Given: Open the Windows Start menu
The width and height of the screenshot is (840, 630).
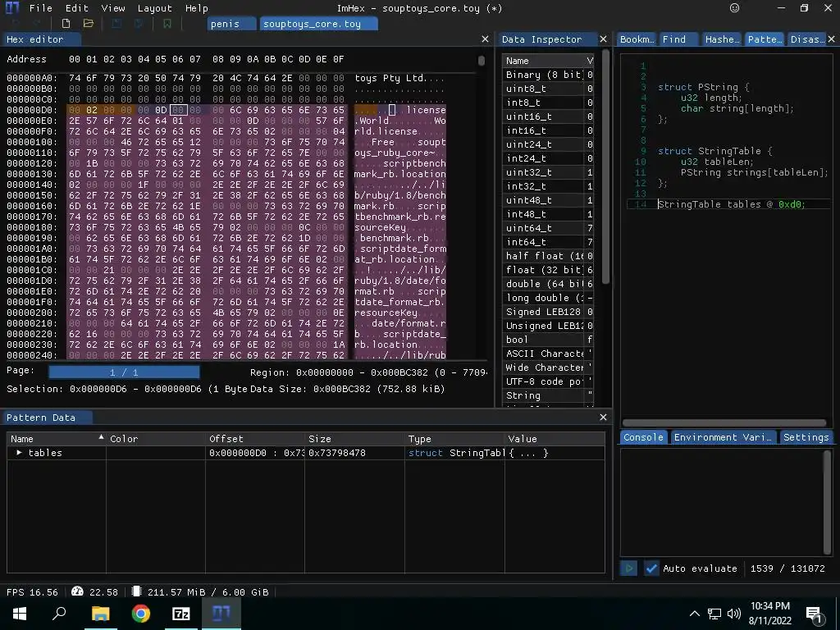Looking at the screenshot, I should 20,614.
